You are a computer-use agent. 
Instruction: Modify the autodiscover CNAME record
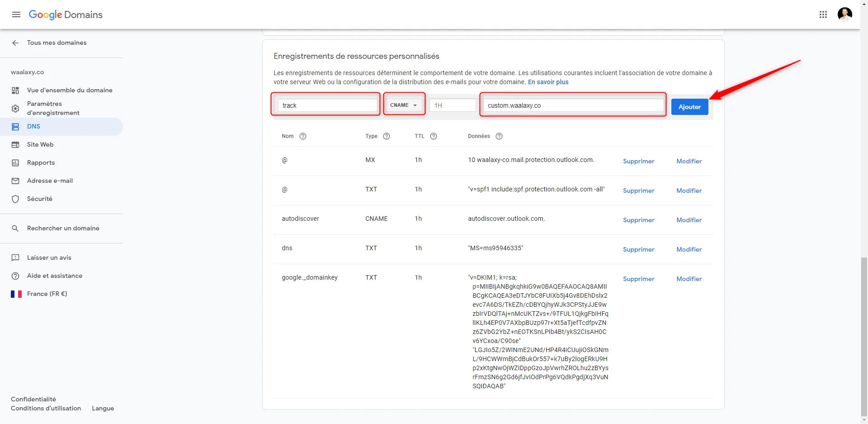(x=689, y=220)
